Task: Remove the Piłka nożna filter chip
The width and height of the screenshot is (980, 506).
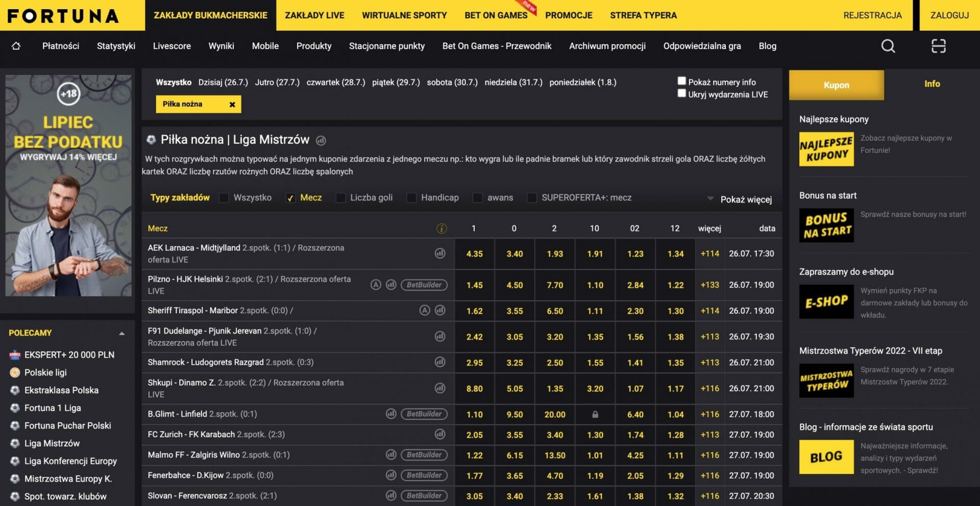Action: (x=232, y=105)
